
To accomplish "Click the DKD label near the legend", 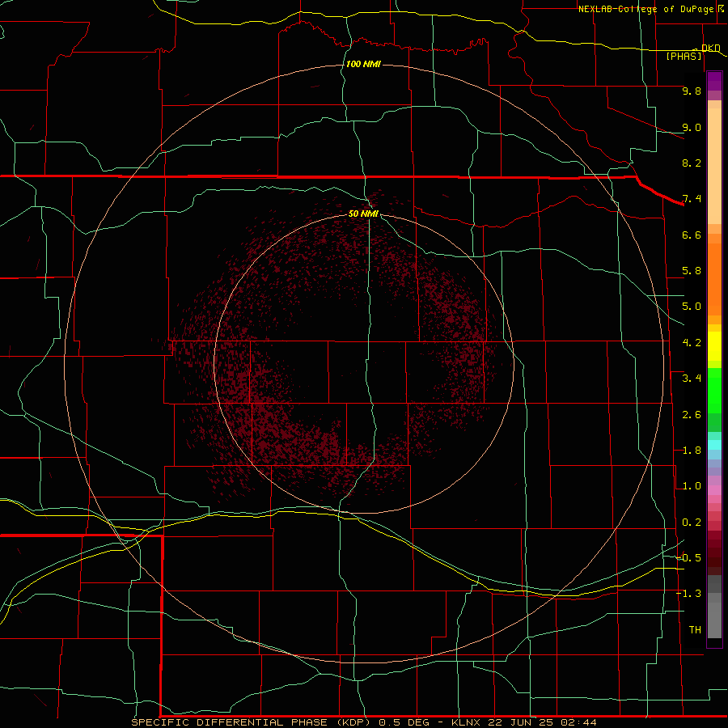I will tap(710, 48).
